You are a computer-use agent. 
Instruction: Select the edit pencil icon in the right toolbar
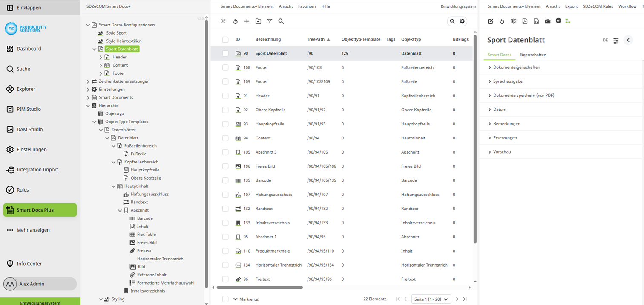pyautogui.click(x=490, y=21)
